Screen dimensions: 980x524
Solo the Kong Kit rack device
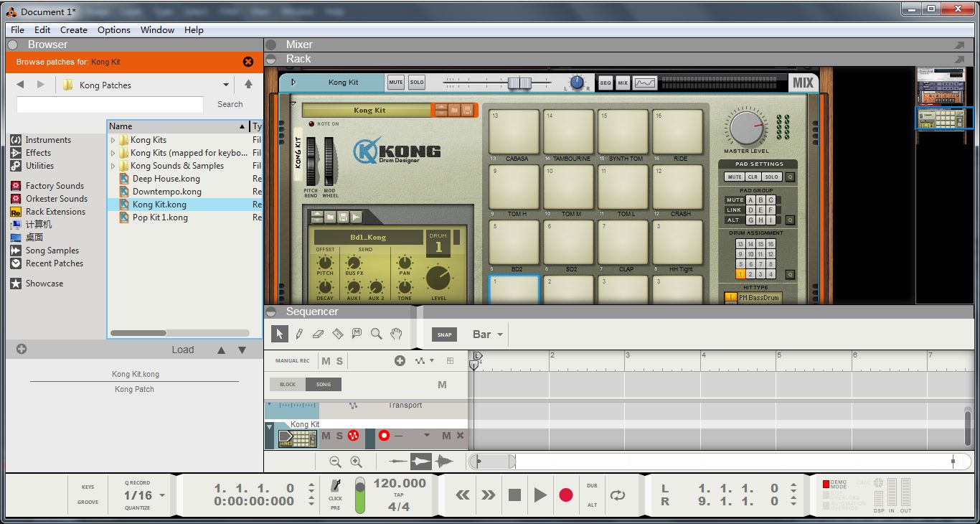tap(417, 83)
